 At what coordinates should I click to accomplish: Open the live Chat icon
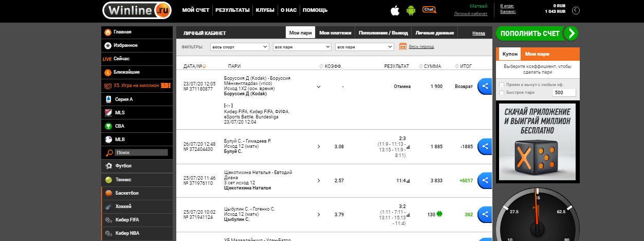429,10
